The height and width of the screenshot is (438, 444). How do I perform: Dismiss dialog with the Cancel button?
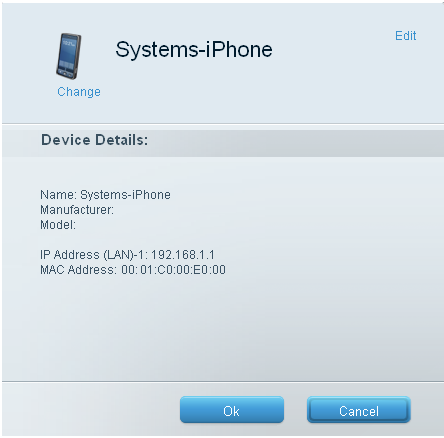(x=359, y=410)
